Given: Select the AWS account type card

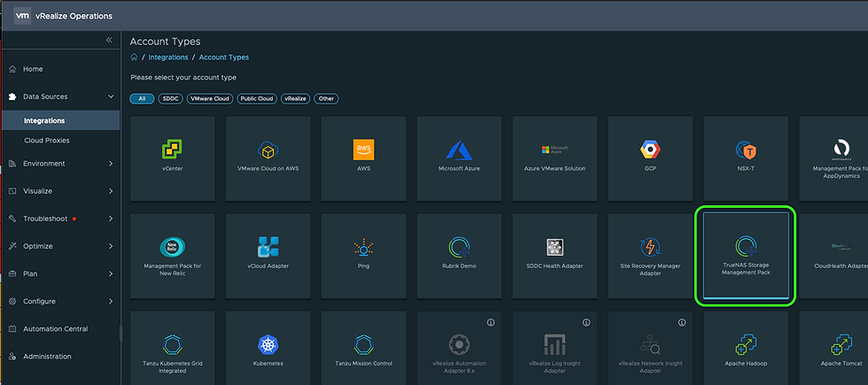Looking at the screenshot, I should tap(364, 158).
